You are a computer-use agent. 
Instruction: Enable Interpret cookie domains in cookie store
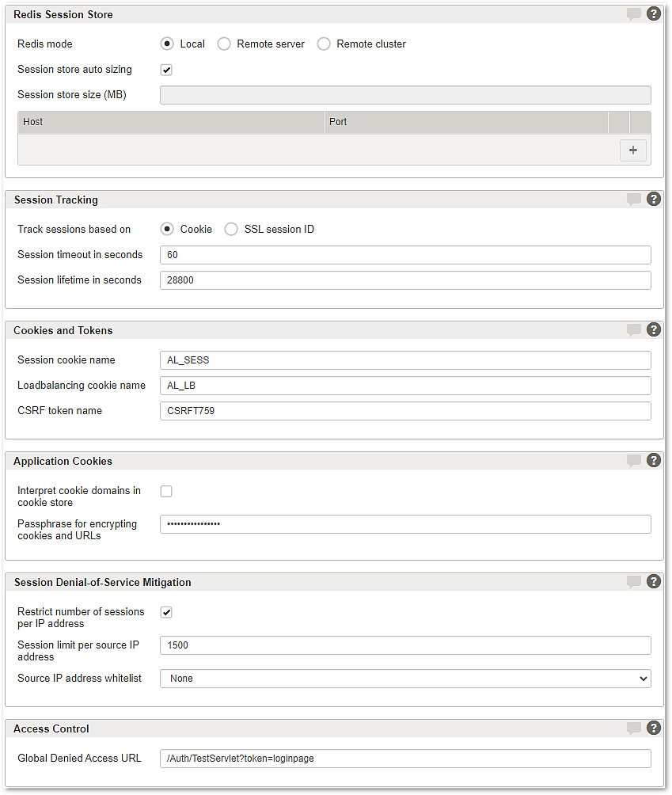pos(166,491)
